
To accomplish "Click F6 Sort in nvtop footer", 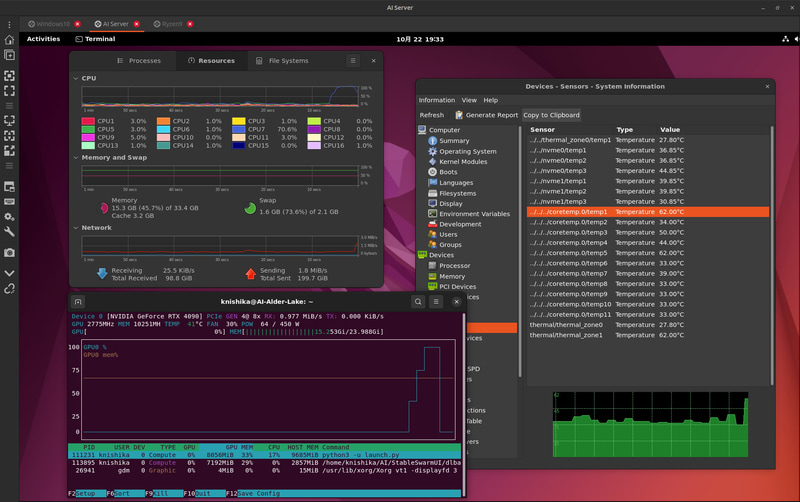I will click(x=118, y=494).
